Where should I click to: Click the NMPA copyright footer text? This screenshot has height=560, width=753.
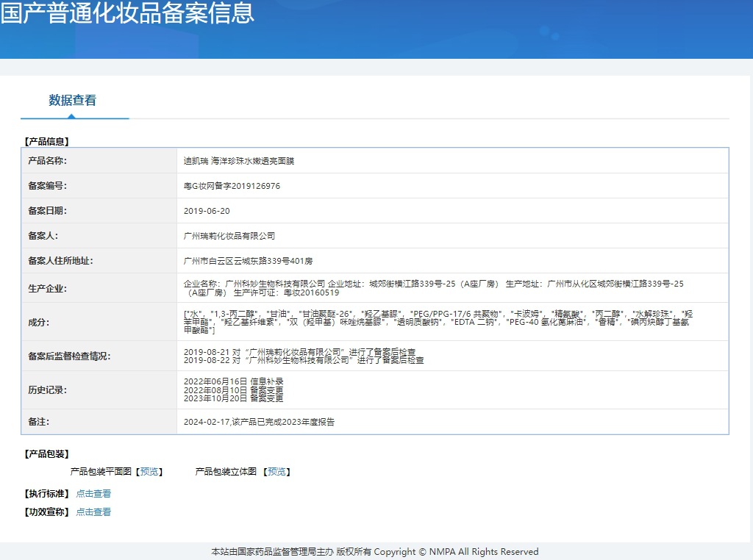[x=375, y=552]
